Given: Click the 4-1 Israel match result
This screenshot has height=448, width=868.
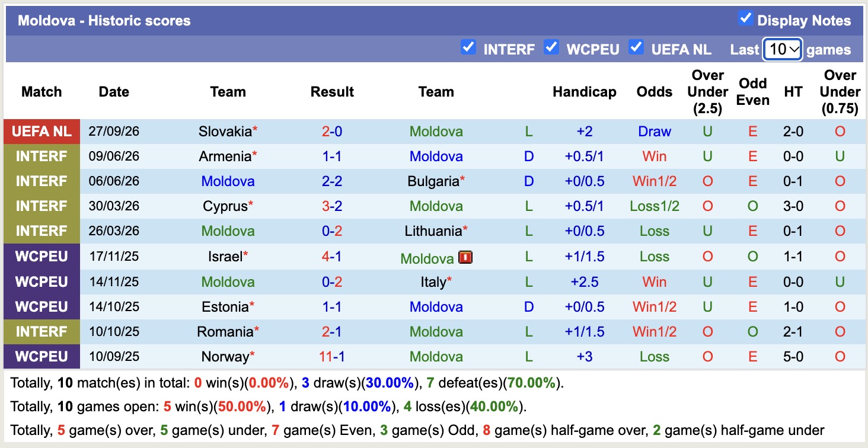Looking at the screenshot, I should click(332, 257).
